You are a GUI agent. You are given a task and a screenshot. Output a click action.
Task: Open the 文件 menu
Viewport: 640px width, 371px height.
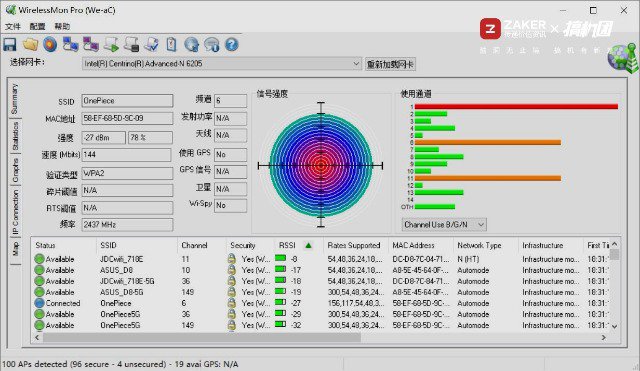point(13,27)
